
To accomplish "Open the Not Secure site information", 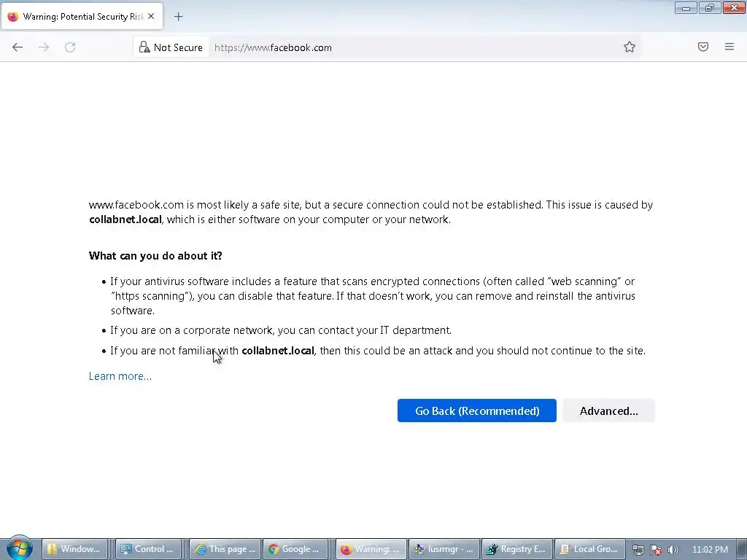I will click(x=171, y=47).
